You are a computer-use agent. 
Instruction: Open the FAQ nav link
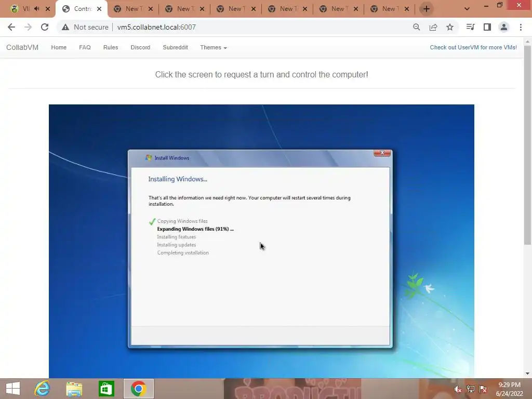[x=85, y=47]
